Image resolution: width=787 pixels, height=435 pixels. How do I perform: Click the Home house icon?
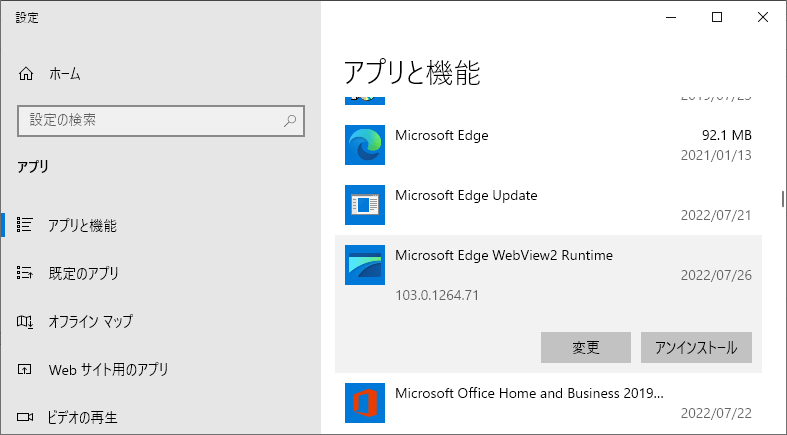pyautogui.click(x=26, y=74)
